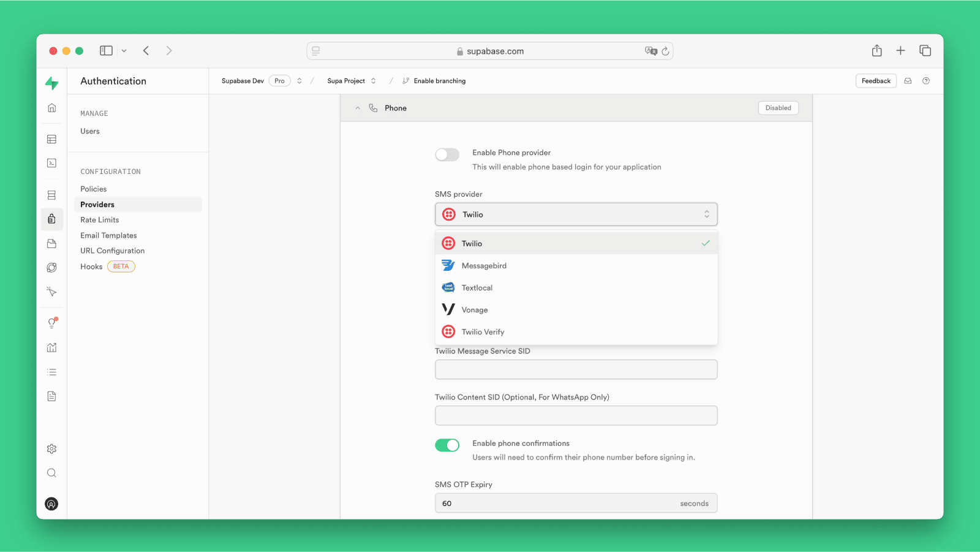Open the SQL Editor icon in sidebar
The height and width of the screenshot is (552, 980).
[x=51, y=163]
